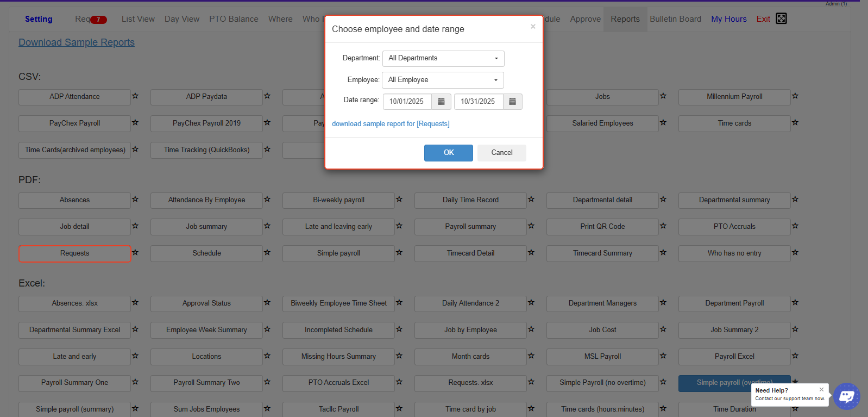The width and height of the screenshot is (868, 417).
Task: Open the end date calendar picker
Action: tap(512, 102)
